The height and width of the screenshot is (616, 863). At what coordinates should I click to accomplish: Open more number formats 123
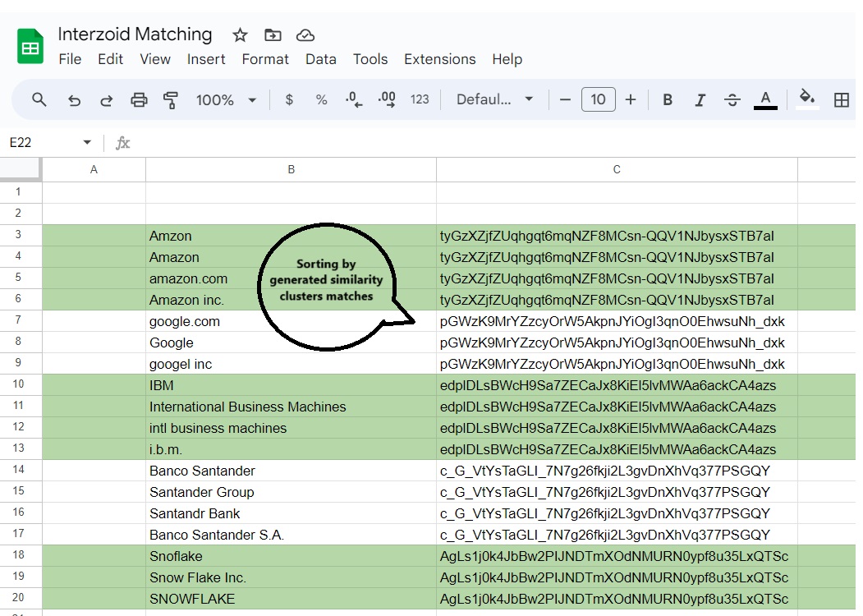pyautogui.click(x=420, y=99)
